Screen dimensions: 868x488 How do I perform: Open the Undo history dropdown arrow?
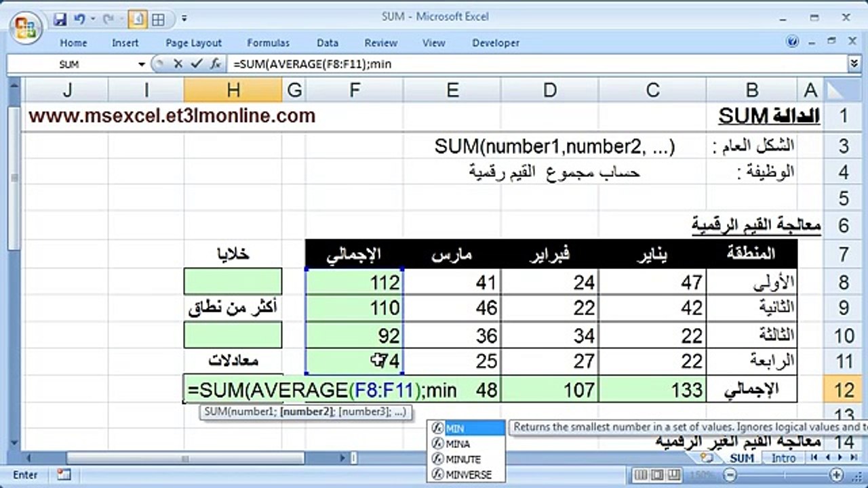(x=92, y=19)
